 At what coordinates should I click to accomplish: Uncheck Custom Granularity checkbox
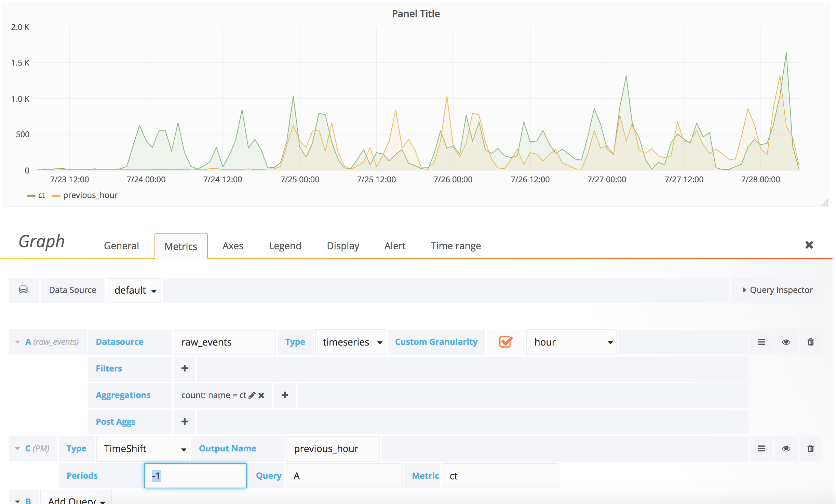[505, 342]
